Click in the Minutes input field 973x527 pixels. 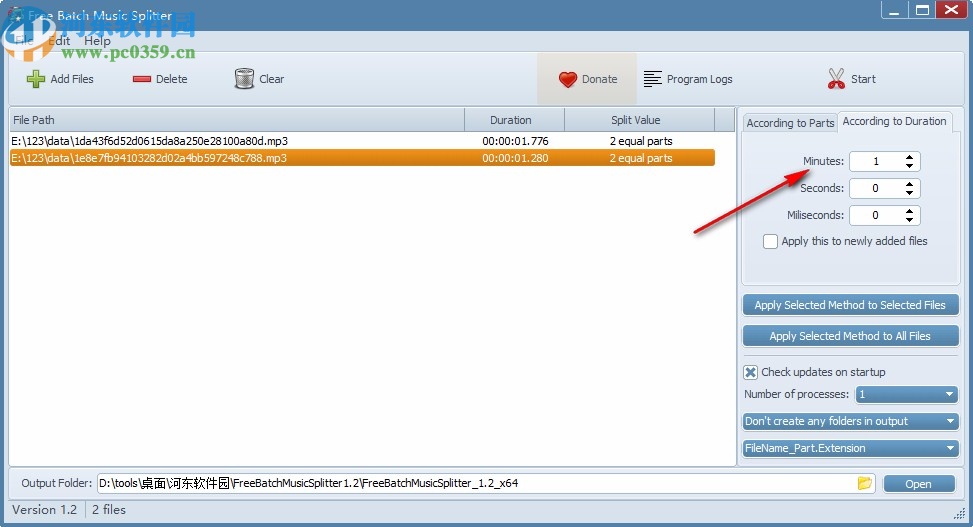tap(876, 161)
